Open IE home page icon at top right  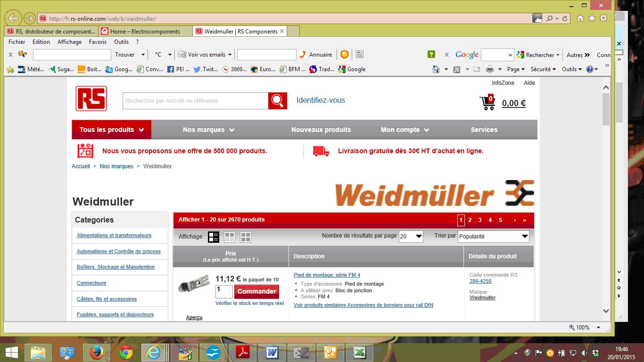pyautogui.click(x=580, y=18)
